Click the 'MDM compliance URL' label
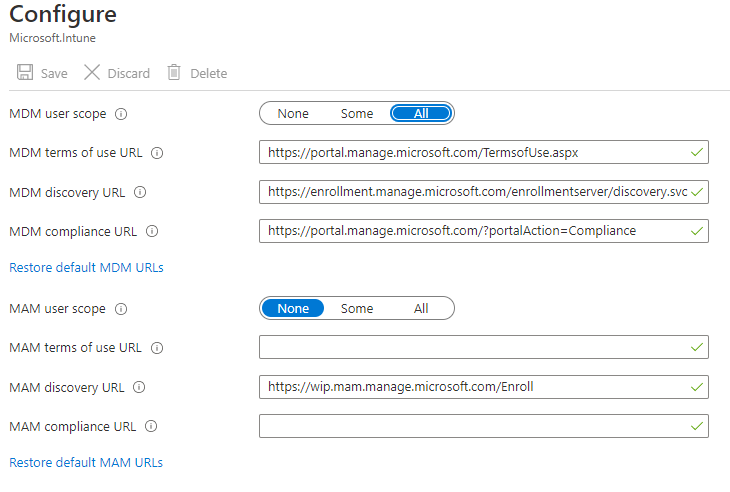 tap(73, 232)
